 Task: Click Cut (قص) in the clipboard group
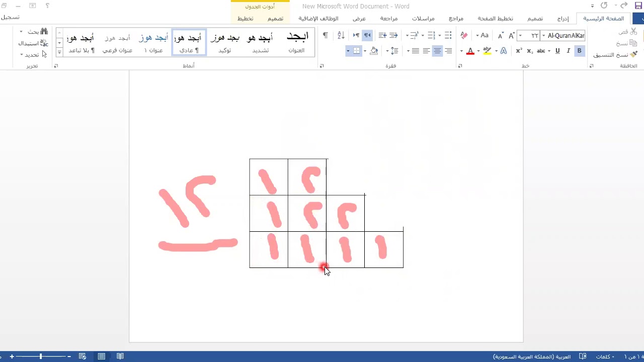[x=627, y=32]
